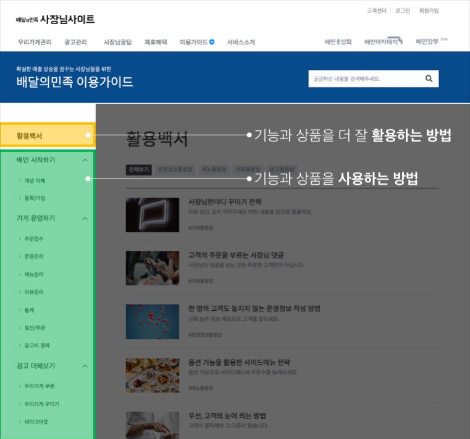
Task: Open 개념 이해 sidebar item
Action: pos(34,181)
